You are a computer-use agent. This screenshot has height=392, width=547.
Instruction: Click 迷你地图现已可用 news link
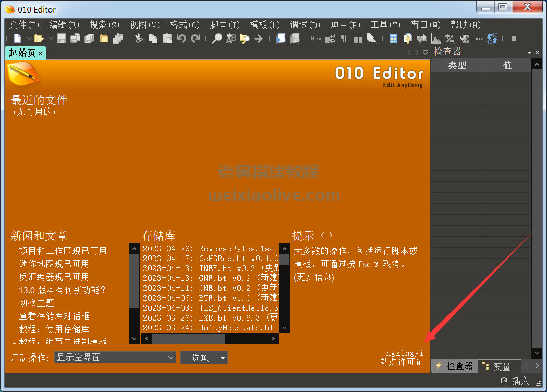[x=54, y=264]
